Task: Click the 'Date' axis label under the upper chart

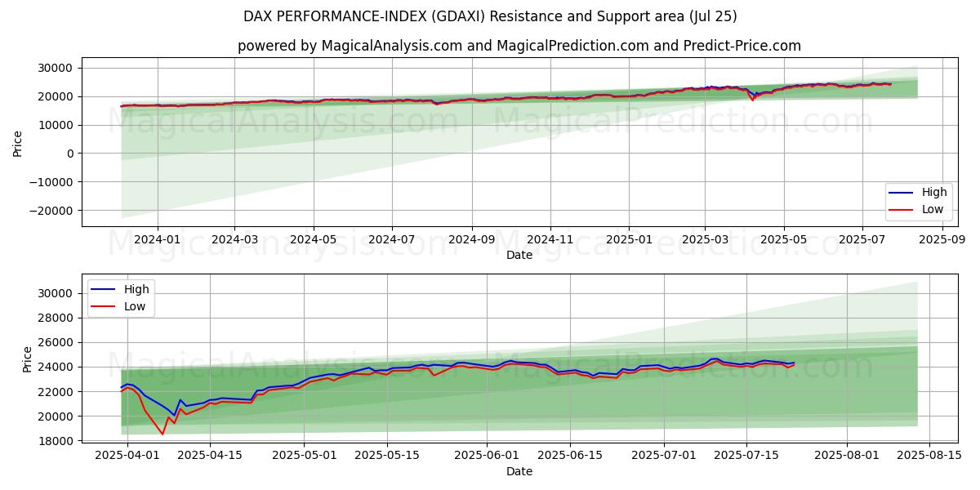Action: click(519, 255)
